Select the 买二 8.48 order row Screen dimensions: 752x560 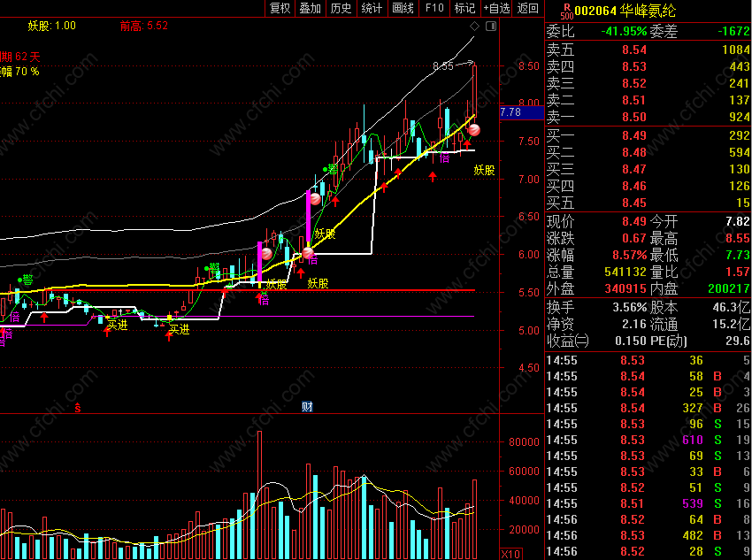click(x=648, y=152)
